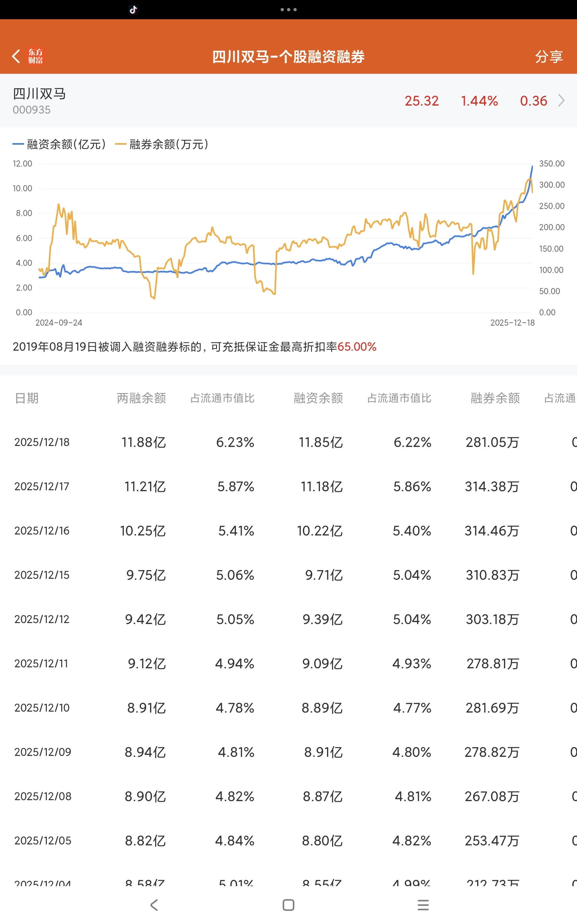The width and height of the screenshot is (577, 924).
Task: Open the recent apps navigation button
Action: point(423,904)
